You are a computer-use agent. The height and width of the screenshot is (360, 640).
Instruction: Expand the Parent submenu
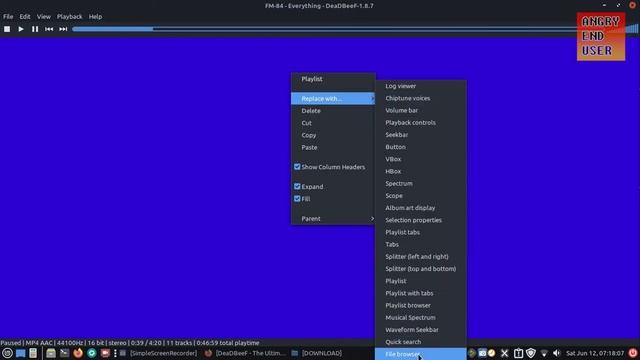[x=333, y=218]
